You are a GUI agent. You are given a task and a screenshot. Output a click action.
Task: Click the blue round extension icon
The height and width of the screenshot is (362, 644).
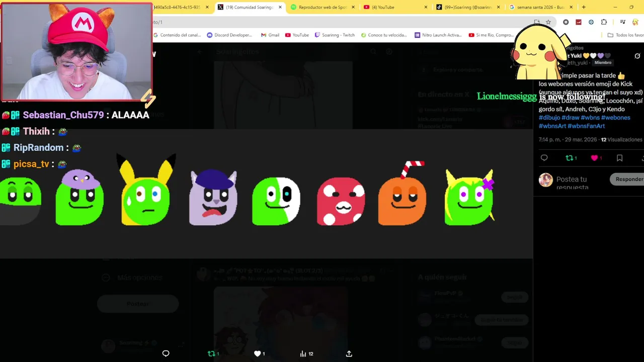click(591, 22)
